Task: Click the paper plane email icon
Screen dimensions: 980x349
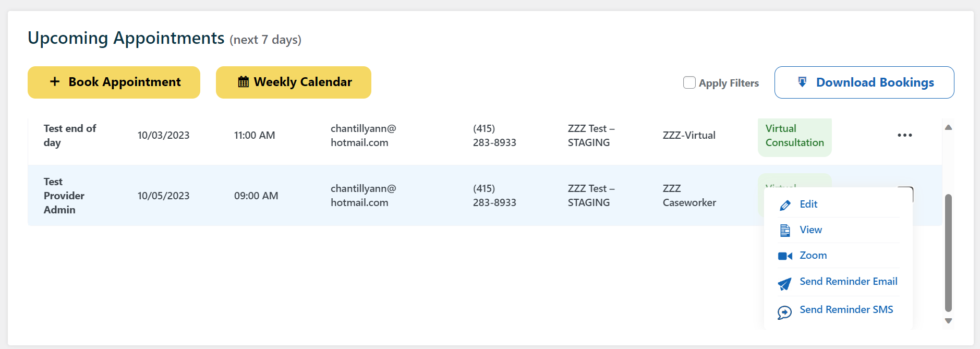Action: click(784, 284)
